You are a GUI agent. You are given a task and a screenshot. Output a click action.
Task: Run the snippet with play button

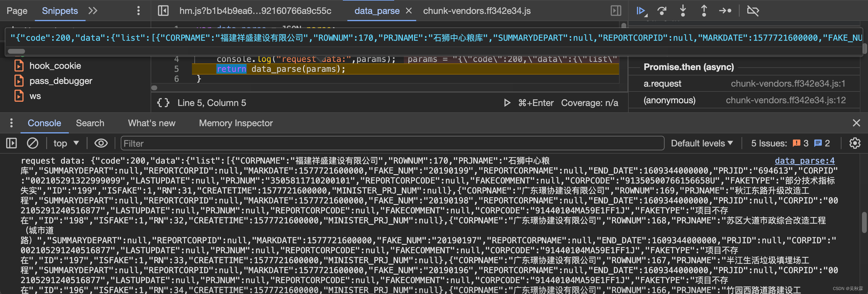(x=507, y=103)
